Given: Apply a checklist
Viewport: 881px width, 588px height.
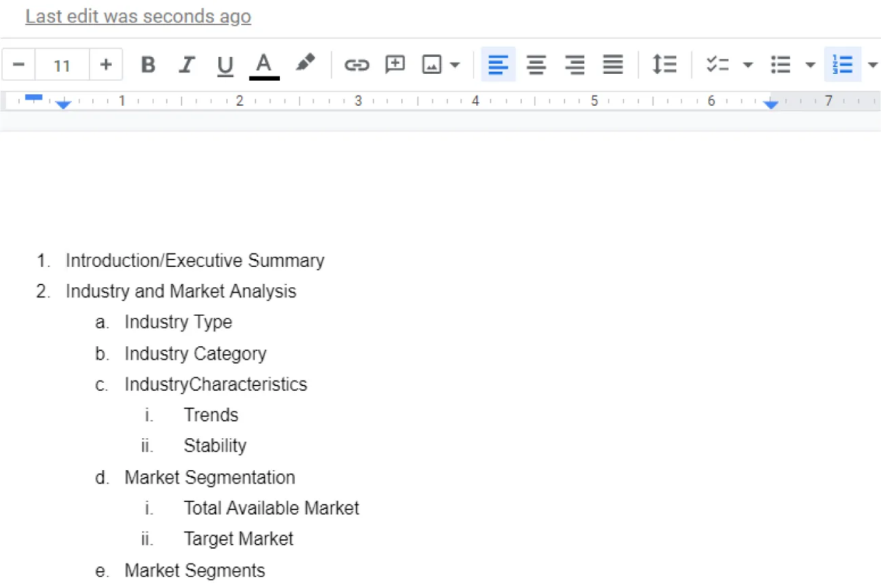Looking at the screenshot, I should coord(716,64).
